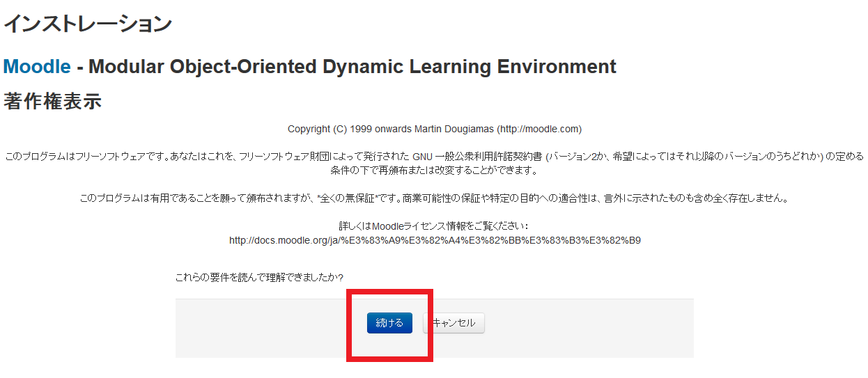This screenshot has width=868, height=378.
Task: Click the confirmation question これらの要件を読んで理解できましたか?
Action: 259,278
